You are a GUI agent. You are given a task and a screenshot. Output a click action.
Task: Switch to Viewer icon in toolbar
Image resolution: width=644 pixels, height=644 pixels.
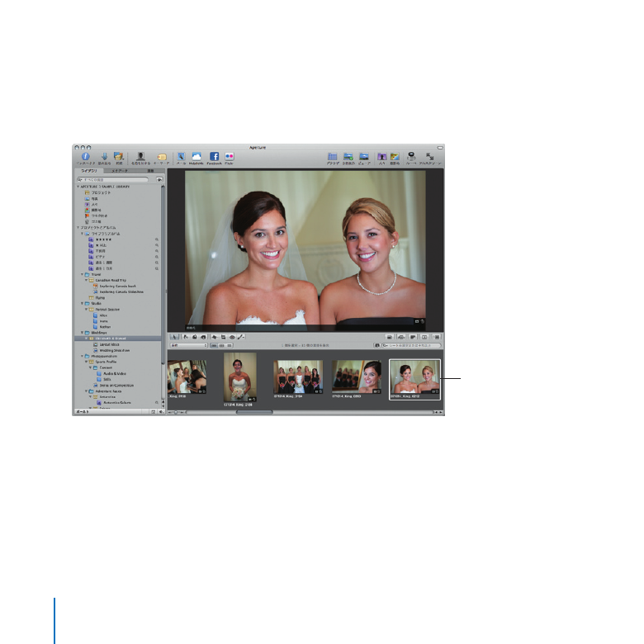[364, 157]
